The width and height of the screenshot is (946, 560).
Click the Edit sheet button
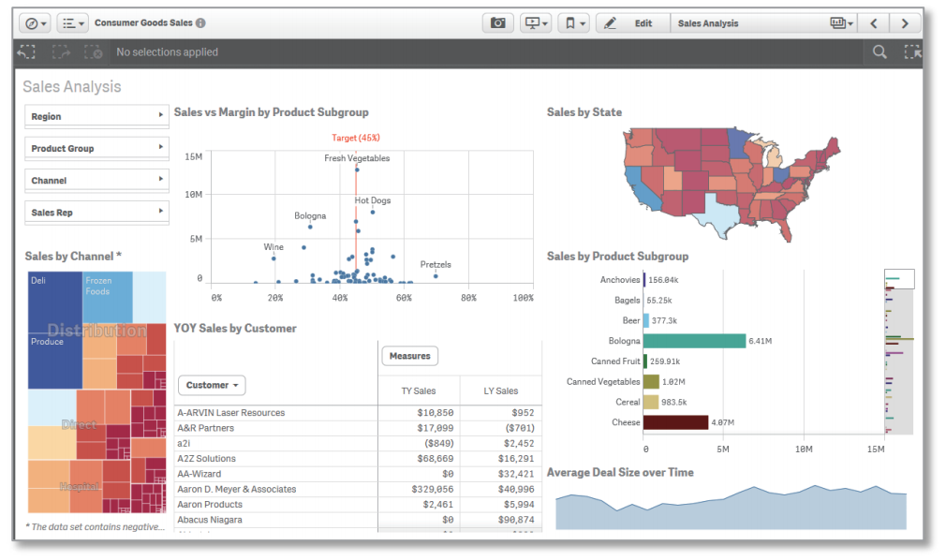pyautogui.click(x=631, y=23)
